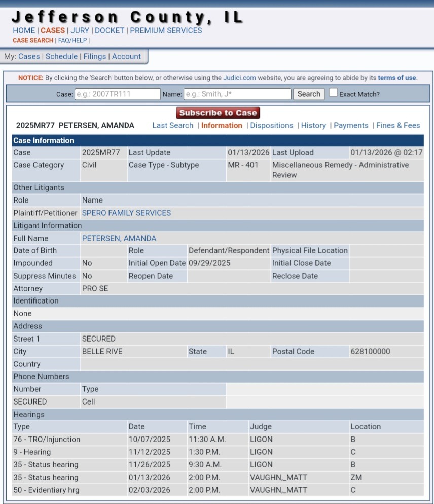Follow the Judici.com link in notice
The image size is (434, 504).
coord(239,78)
